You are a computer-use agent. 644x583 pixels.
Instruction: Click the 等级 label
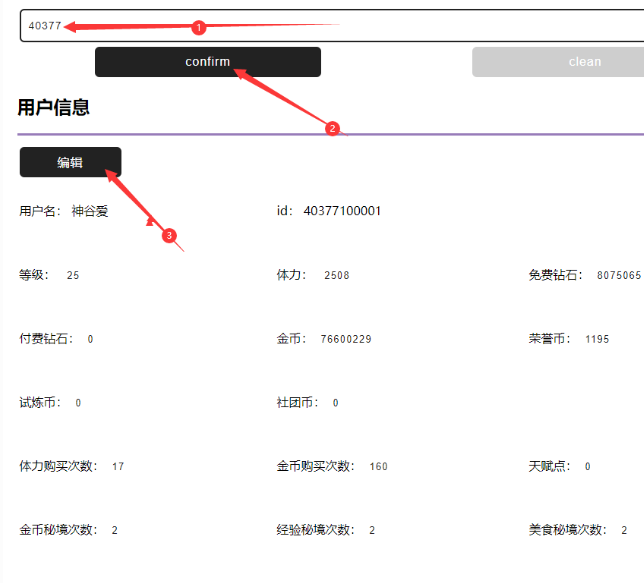tap(34, 275)
